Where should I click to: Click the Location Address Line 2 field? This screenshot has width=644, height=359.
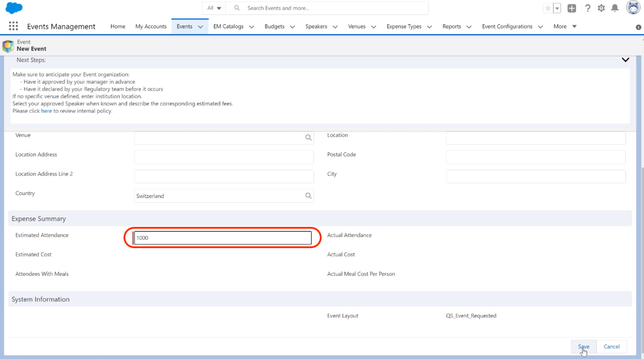click(x=224, y=176)
